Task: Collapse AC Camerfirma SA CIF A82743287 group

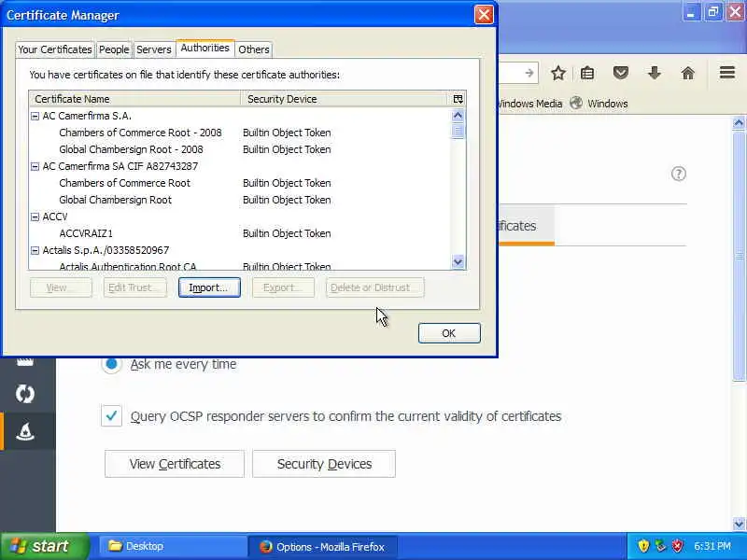Action: pos(35,166)
